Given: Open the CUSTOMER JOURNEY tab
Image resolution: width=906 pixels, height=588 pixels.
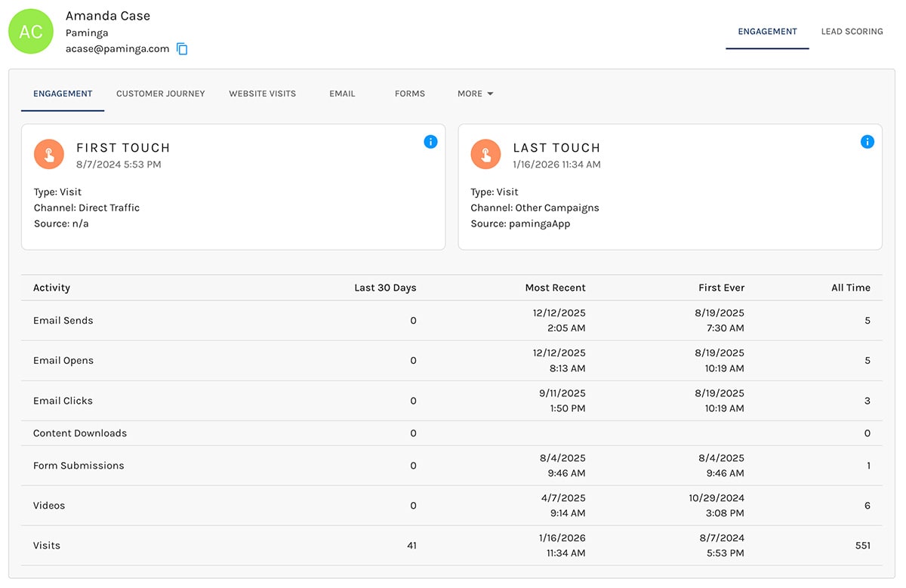Looking at the screenshot, I should tap(160, 93).
